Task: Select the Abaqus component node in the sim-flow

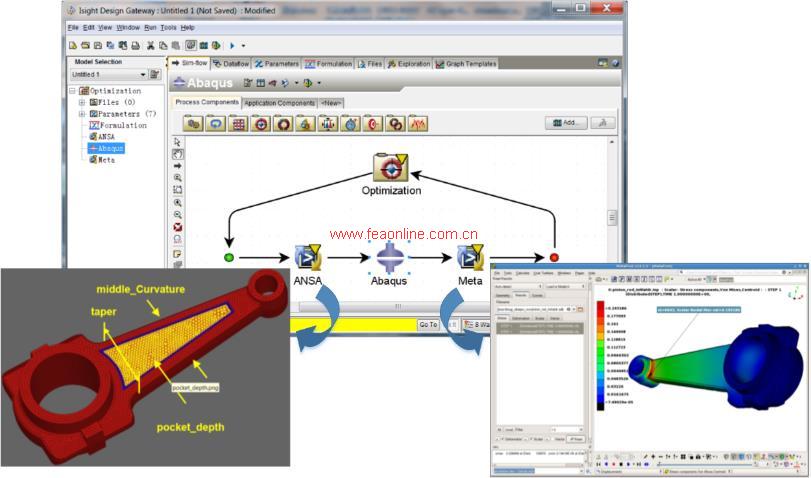Action: tap(389, 258)
